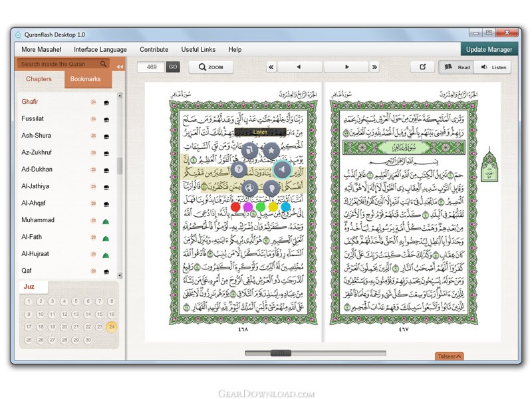Click the Kaaba icon beside Ghafir
Screen dimensions: 532x399
coord(106,102)
